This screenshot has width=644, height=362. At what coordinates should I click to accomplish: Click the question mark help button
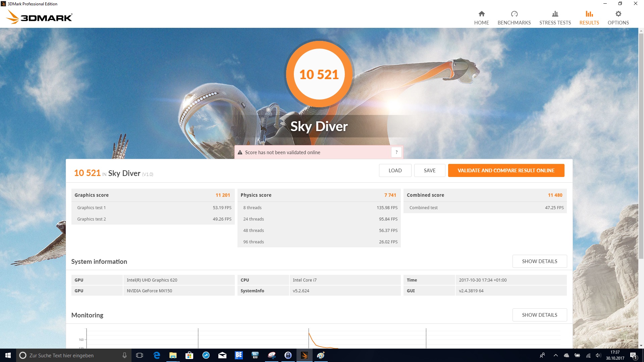[x=396, y=152]
